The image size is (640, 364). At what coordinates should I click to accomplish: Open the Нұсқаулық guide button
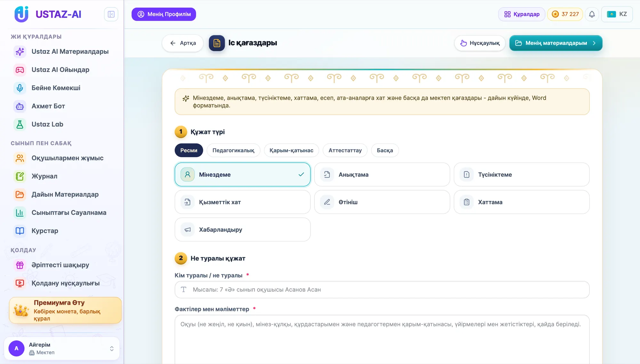click(x=480, y=43)
